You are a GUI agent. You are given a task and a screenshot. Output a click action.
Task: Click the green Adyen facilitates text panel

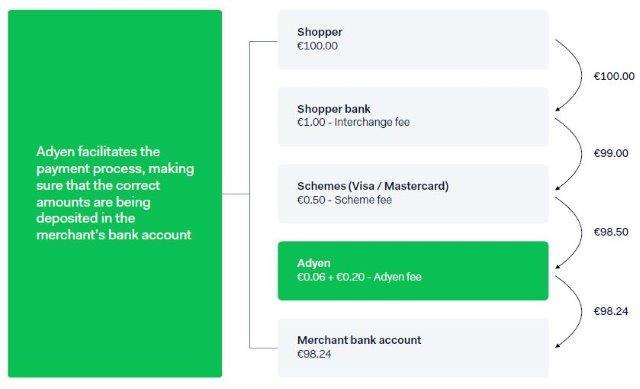tap(115, 193)
